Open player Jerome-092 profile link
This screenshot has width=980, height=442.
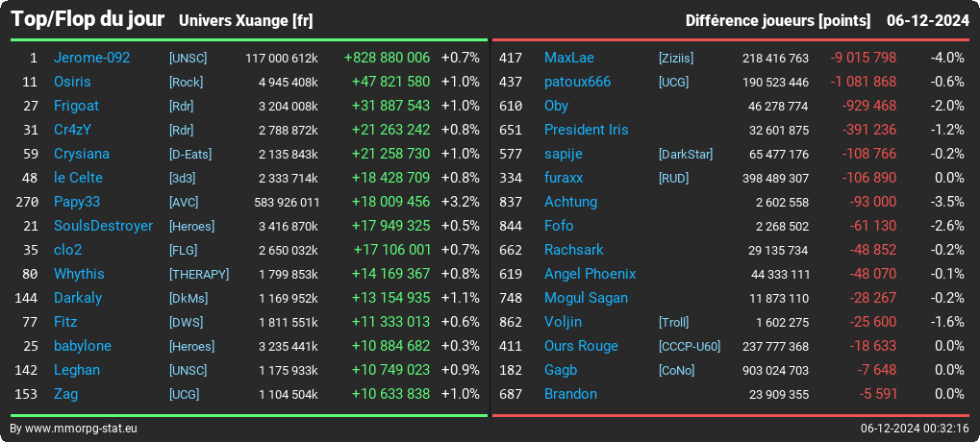point(92,58)
